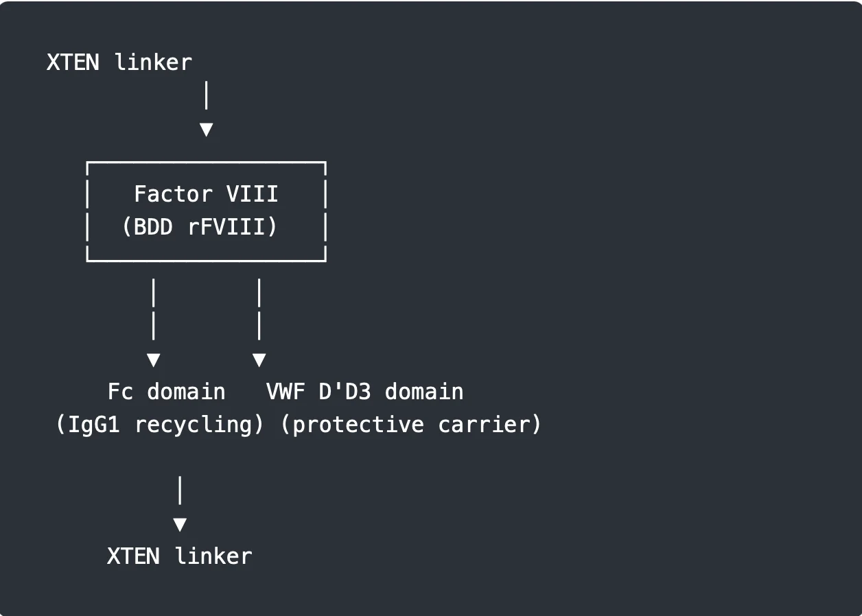Screen dimensions: 862x616
Task: Click the top XTEN linker label
Action: (119, 62)
